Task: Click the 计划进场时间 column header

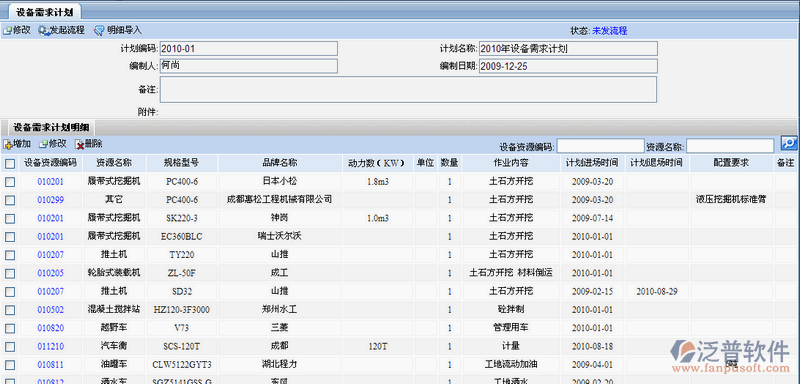Action: [592, 163]
